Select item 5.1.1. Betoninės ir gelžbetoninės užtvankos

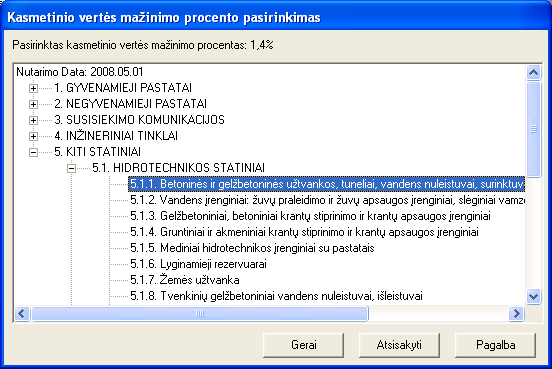tap(327, 184)
